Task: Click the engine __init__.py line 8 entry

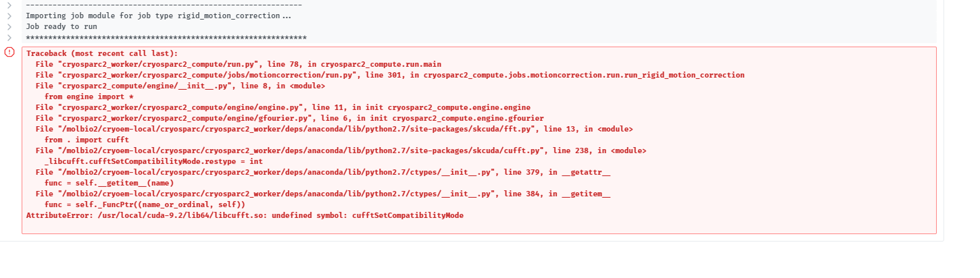Action: [x=180, y=86]
